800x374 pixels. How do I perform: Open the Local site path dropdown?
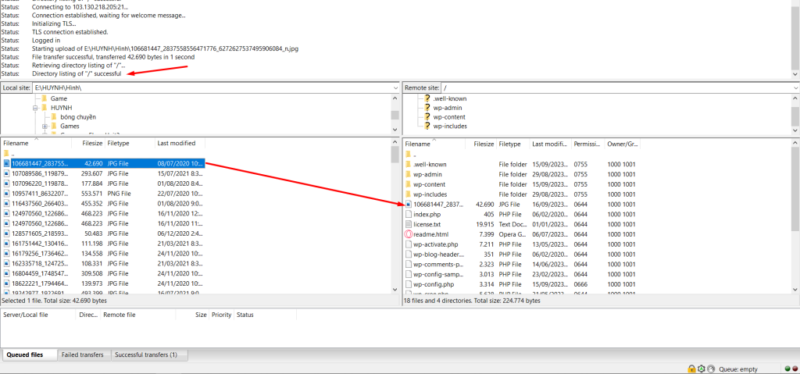tap(396, 88)
